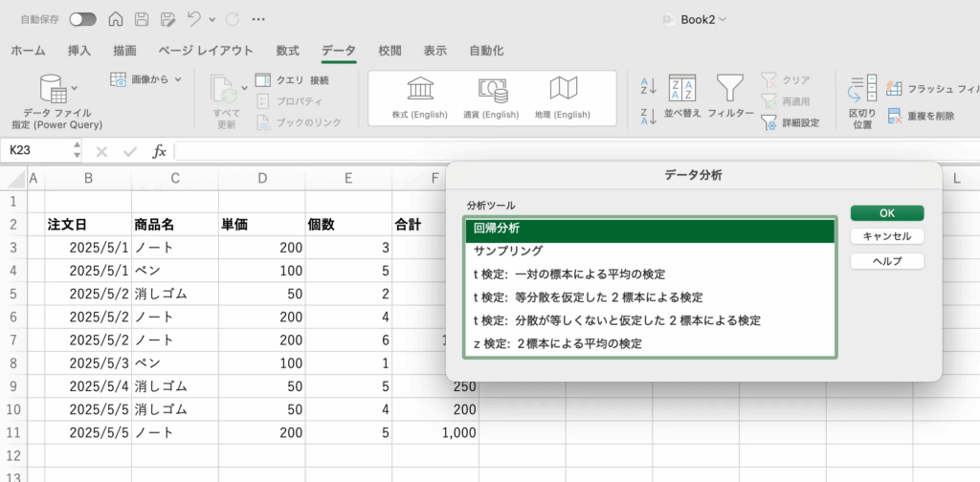This screenshot has width=980, height=482.
Task: Click the formula cancel X icon
Action: click(x=101, y=151)
